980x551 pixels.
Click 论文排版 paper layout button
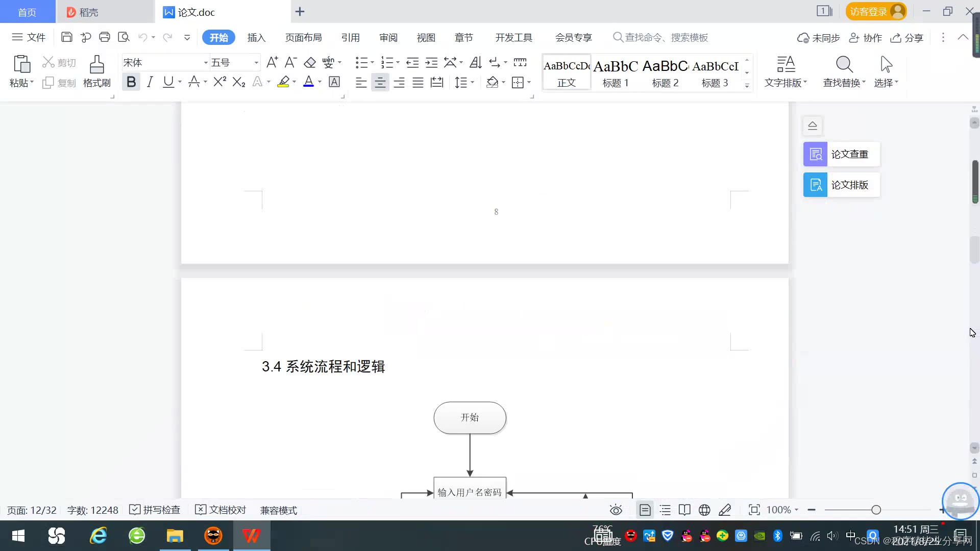[841, 185]
